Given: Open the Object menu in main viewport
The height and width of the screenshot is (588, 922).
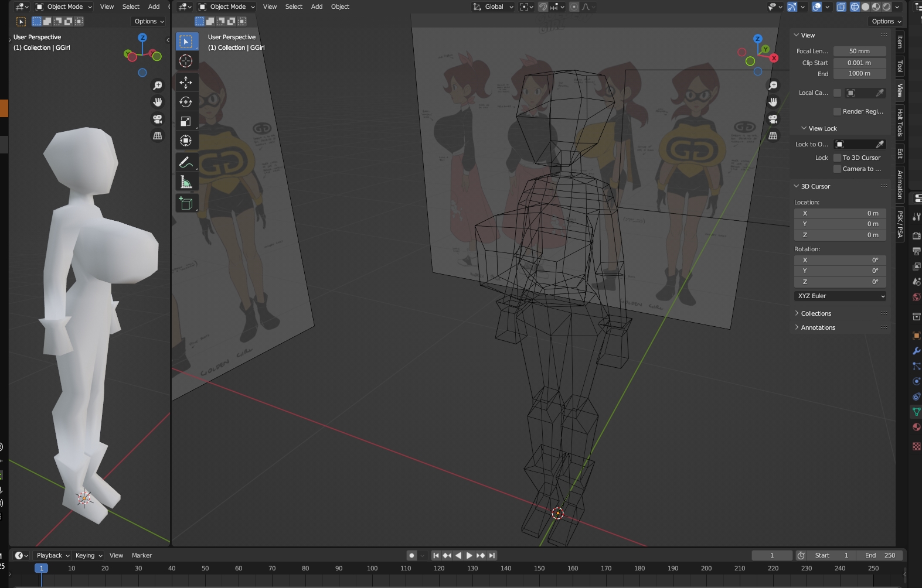Looking at the screenshot, I should tap(340, 6).
